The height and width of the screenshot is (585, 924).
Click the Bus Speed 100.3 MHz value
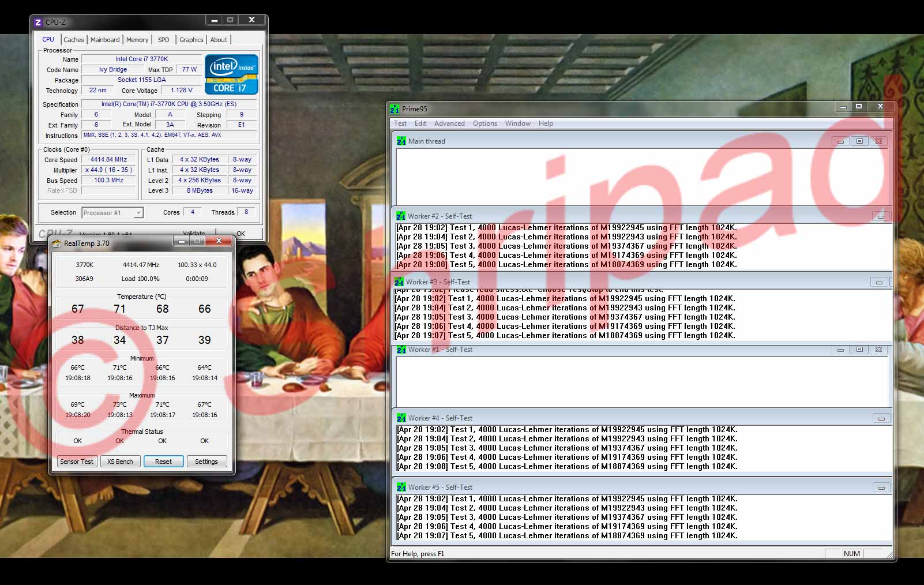tap(109, 181)
